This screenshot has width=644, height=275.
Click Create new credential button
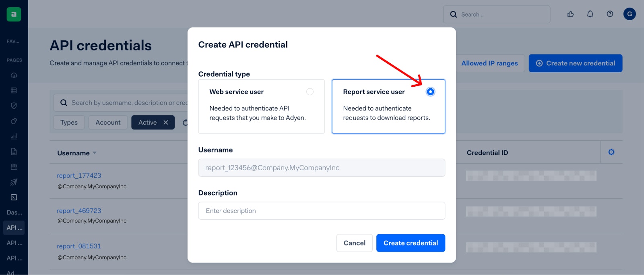576,63
